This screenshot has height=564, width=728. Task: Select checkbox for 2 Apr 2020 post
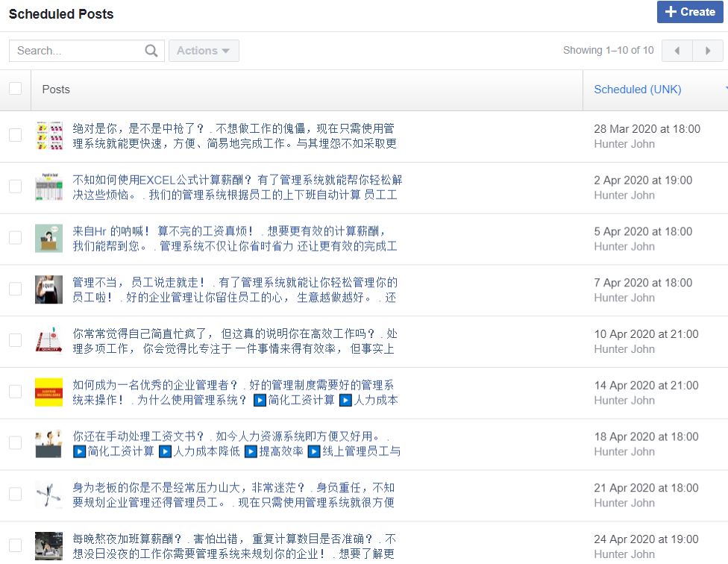tap(15, 187)
